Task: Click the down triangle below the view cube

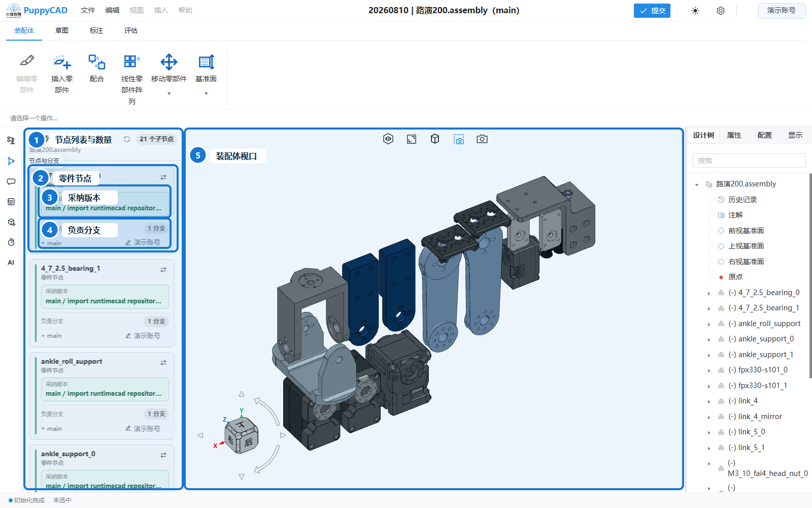Action: (242, 477)
